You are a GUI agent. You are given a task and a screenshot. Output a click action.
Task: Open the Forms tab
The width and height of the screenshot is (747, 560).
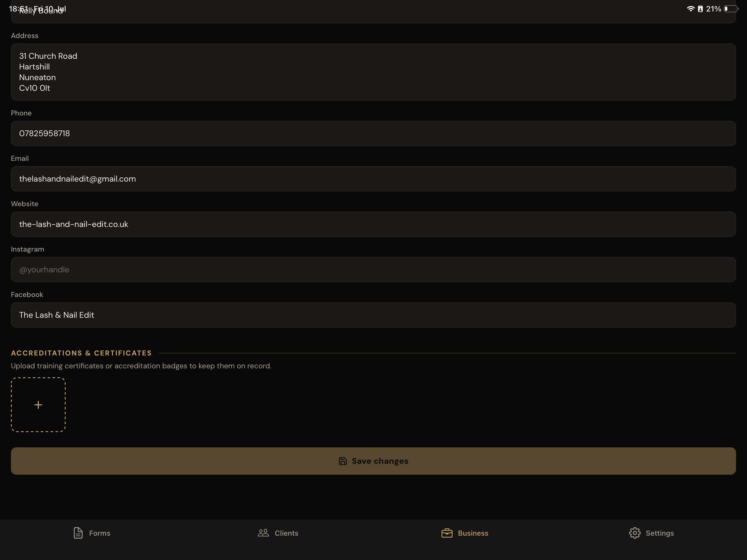tap(92, 533)
